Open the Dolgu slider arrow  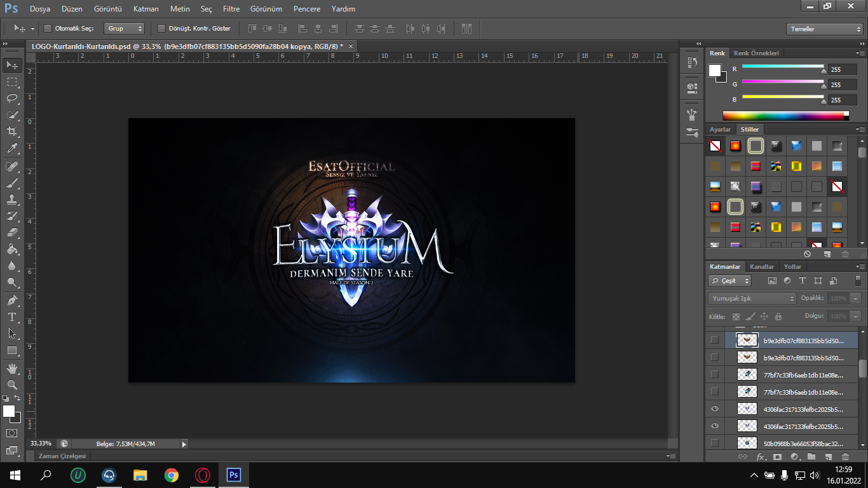[x=855, y=316]
